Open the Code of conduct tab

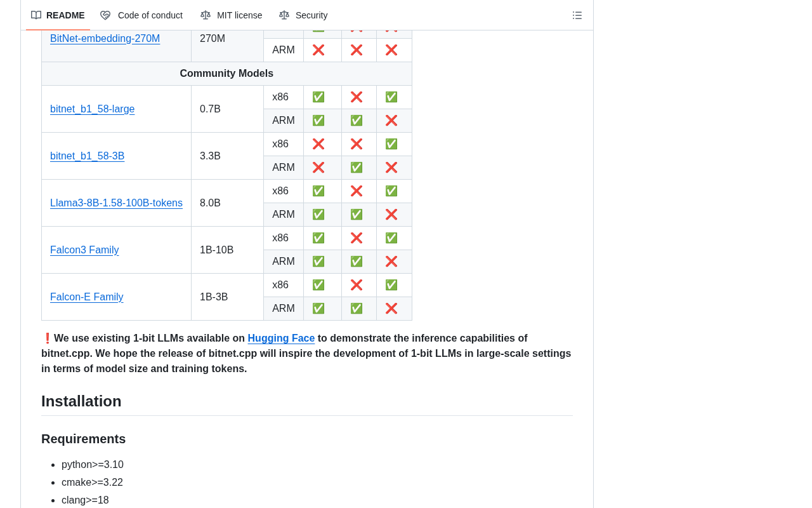pos(141,15)
